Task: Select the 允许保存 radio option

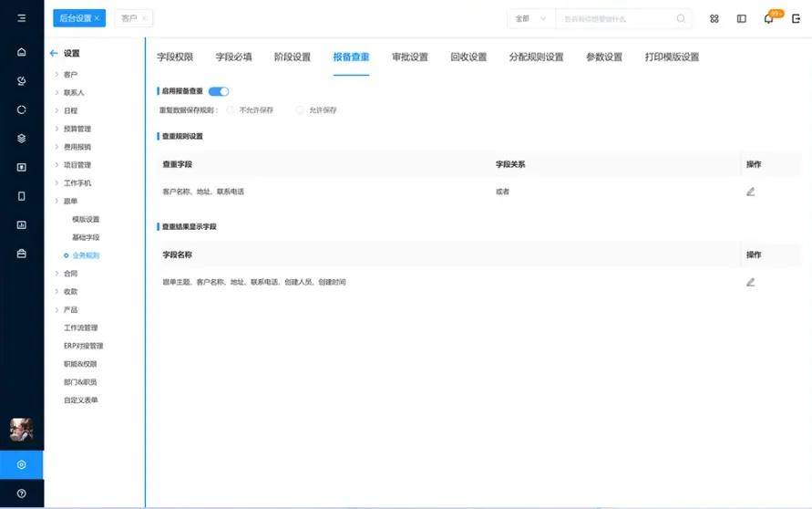Action: click(x=300, y=110)
